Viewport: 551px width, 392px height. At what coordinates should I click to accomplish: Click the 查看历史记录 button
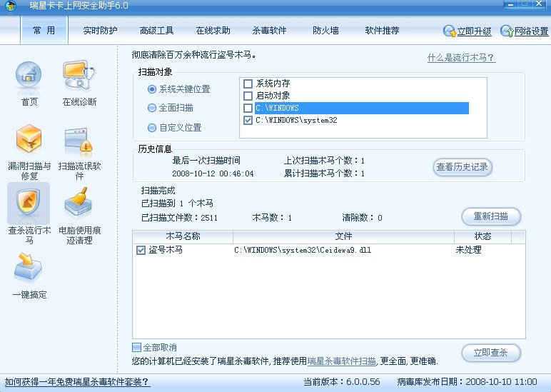click(x=462, y=167)
